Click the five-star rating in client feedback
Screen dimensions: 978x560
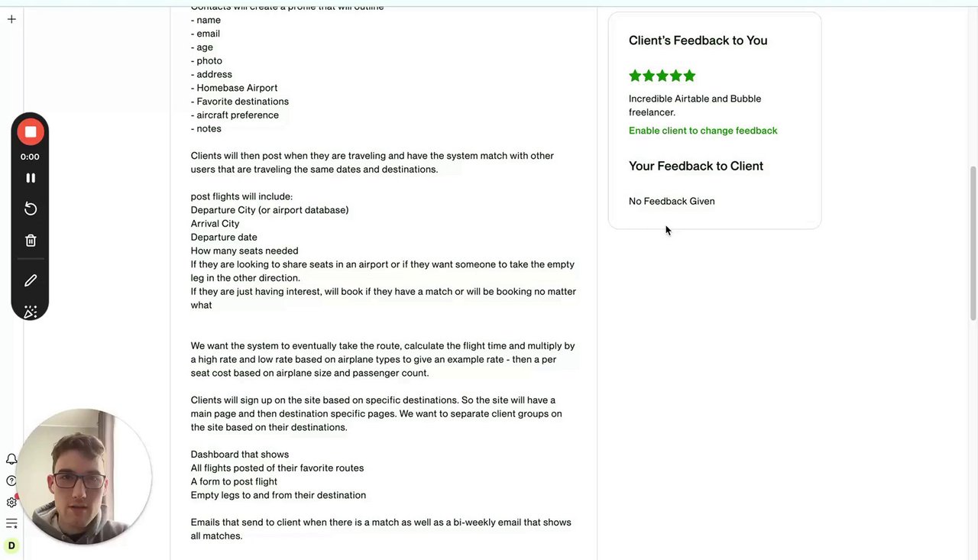pyautogui.click(x=662, y=76)
